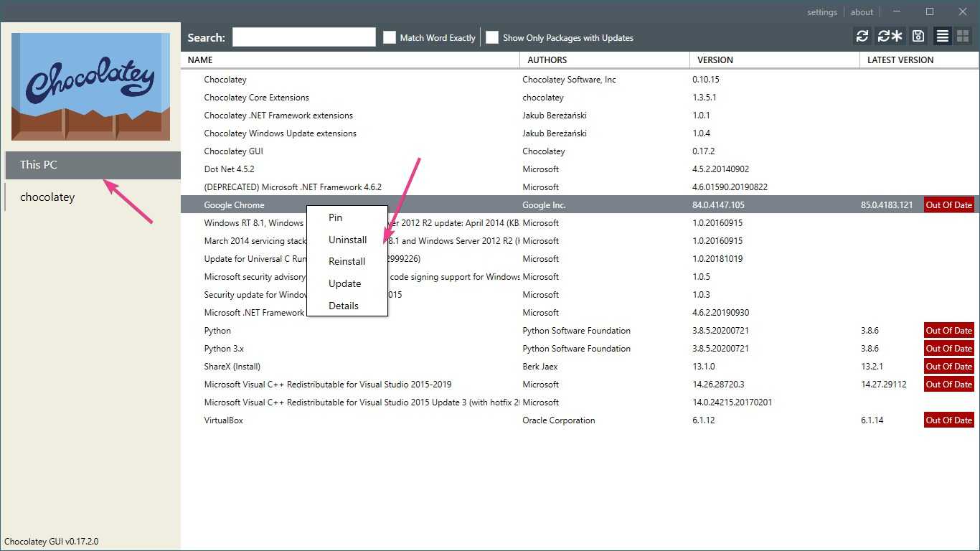Select This PC source in sidebar
This screenshot has height=551, width=980.
click(93, 165)
